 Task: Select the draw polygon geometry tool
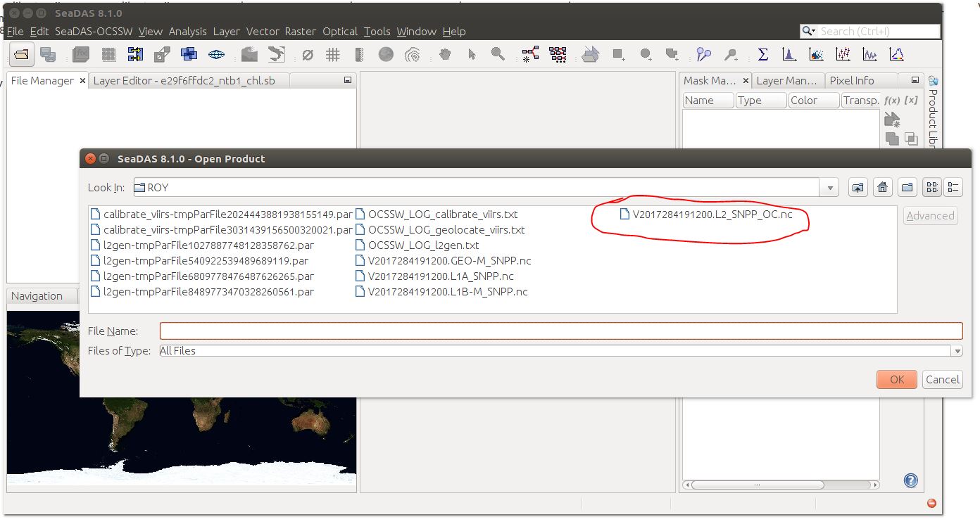[x=672, y=54]
